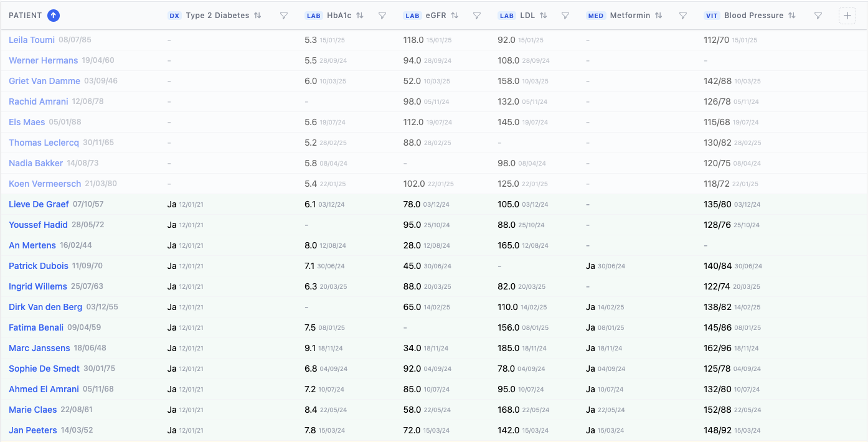Sort the eGFR column
The height and width of the screenshot is (442, 868).
[455, 16]
